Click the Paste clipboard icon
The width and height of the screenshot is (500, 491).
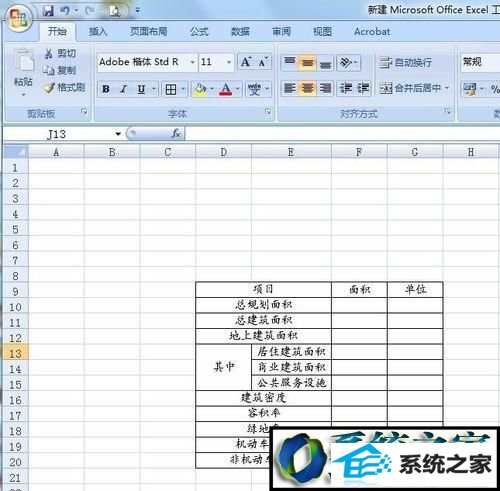click(24, 60)
